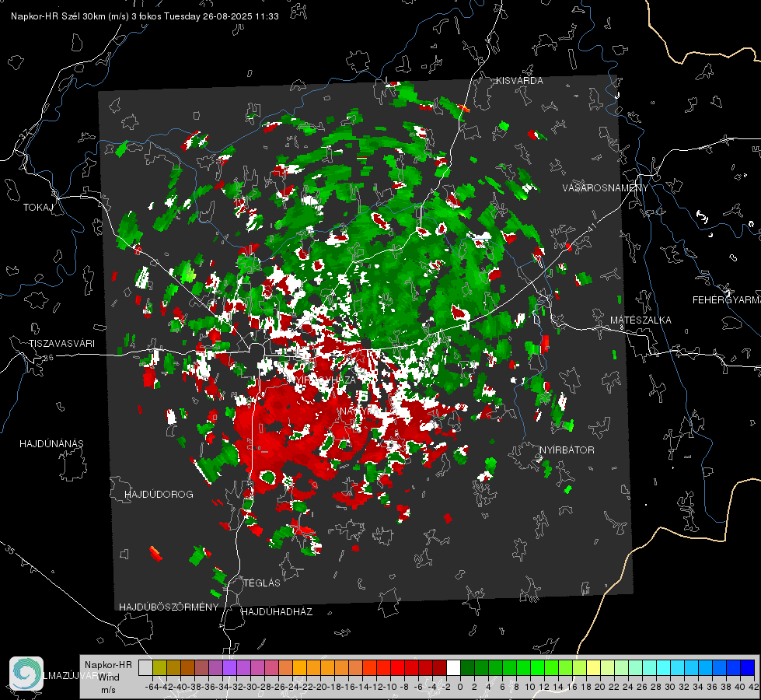Select the TOKAJ label on the map
Viewport: 761px width, 700px height.
38,208
